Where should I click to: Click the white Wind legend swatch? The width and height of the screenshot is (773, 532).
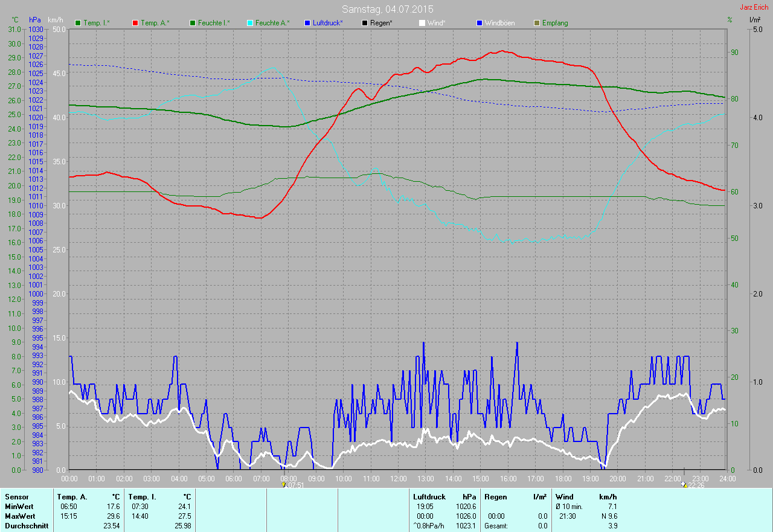(x=422, y=23)
